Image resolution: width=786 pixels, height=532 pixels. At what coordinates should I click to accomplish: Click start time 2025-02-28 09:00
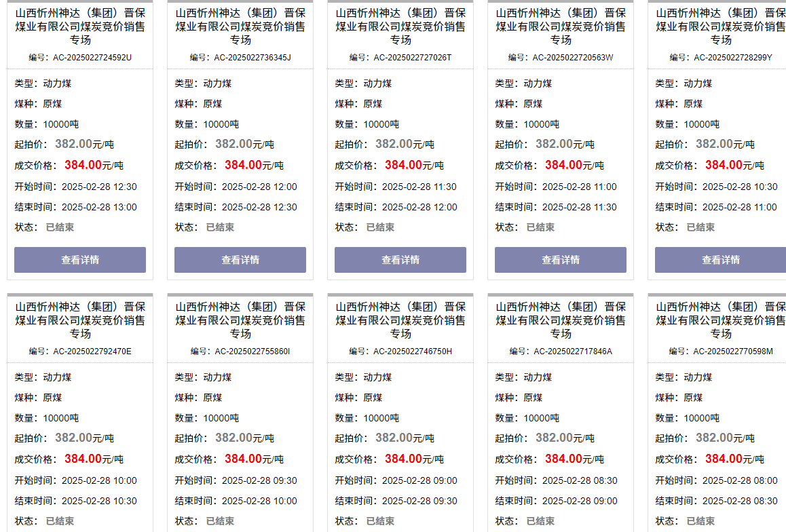419,480
